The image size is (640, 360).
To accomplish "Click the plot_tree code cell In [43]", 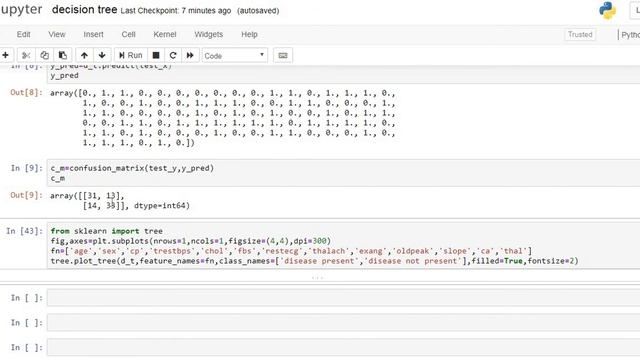I will point(343,246).
